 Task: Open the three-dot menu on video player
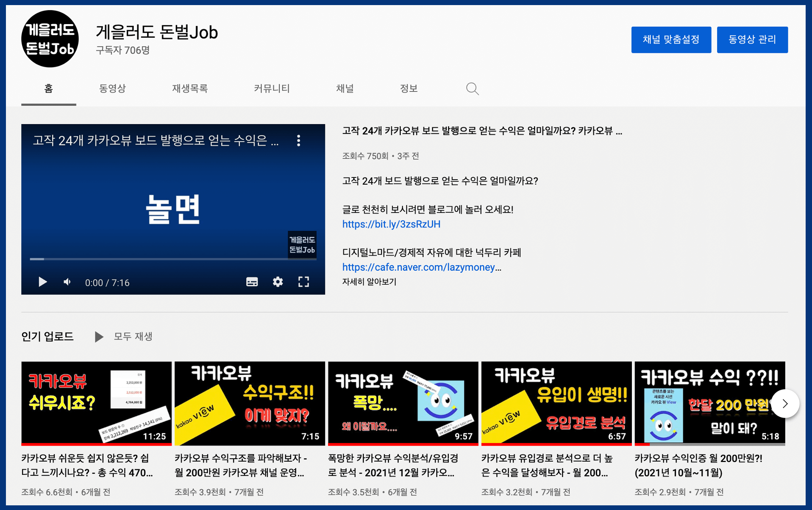point(299,141)
